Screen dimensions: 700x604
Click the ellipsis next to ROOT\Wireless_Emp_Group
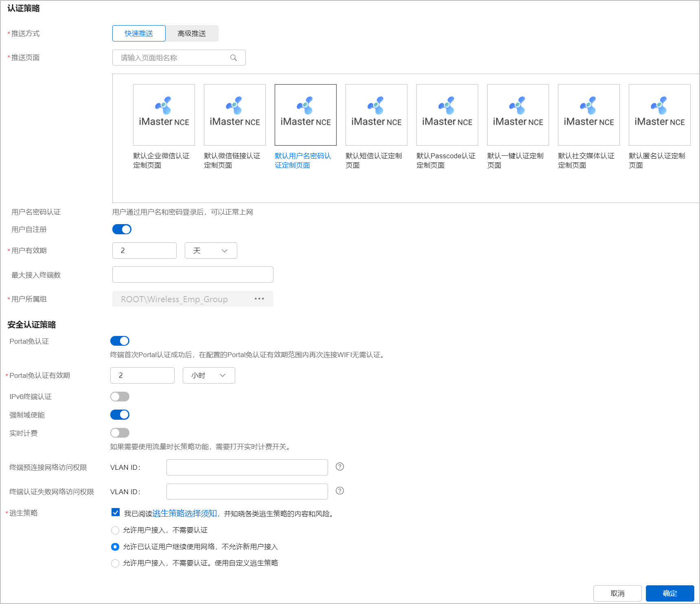[259, 299]
